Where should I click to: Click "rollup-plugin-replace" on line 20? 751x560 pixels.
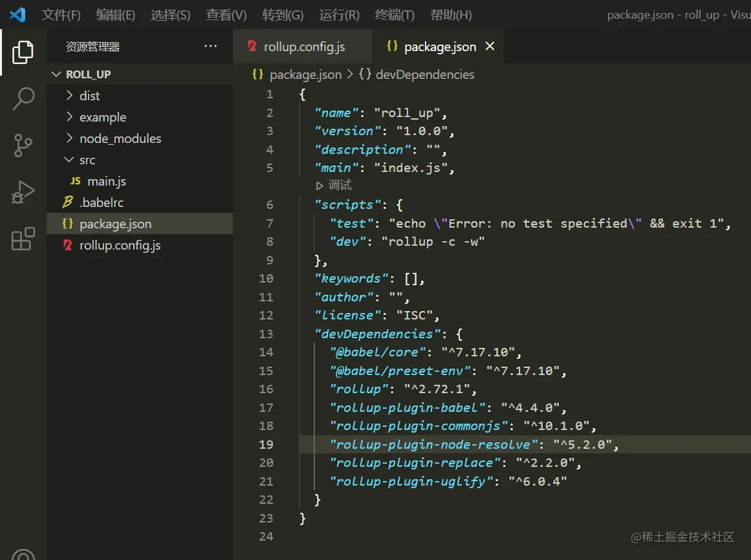click(415, 463)
